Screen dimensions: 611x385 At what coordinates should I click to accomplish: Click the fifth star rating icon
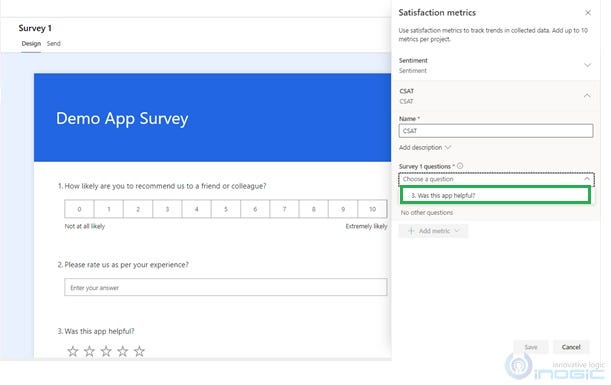point(139,351)
